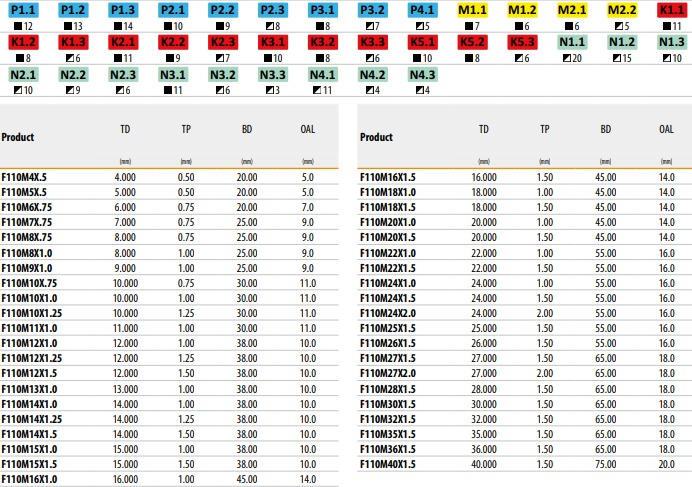Select product row F110M12X1.25
692x487 pixels.
click(x=30, y=359)
